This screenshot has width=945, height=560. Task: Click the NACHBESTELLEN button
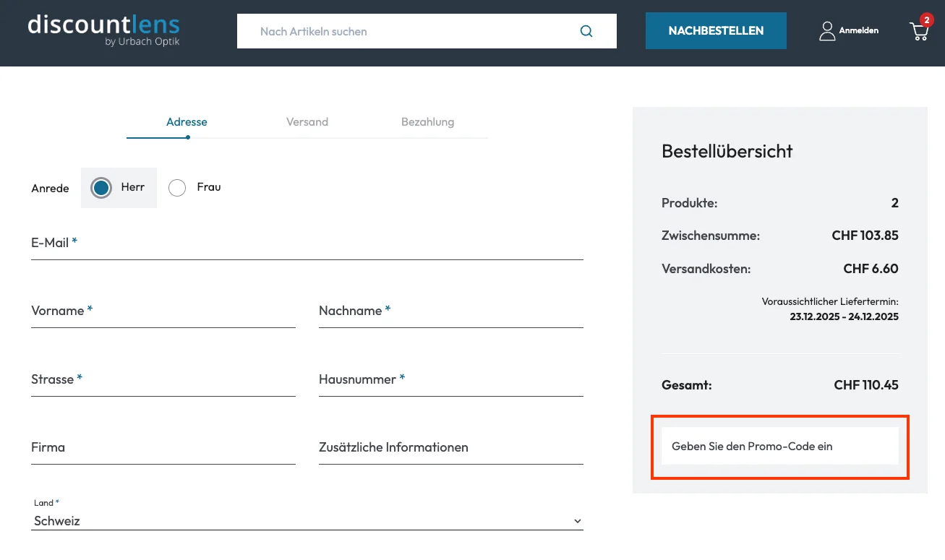coord(716,30)
